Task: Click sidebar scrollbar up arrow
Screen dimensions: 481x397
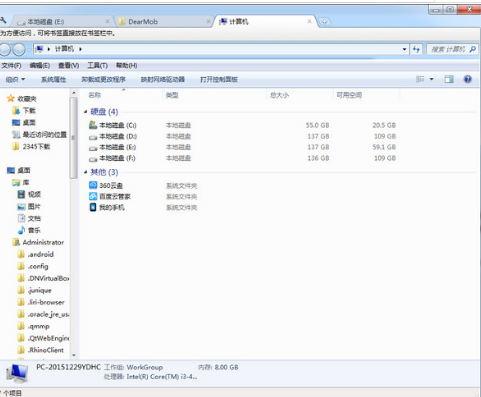Action: [x=74, y=92]
